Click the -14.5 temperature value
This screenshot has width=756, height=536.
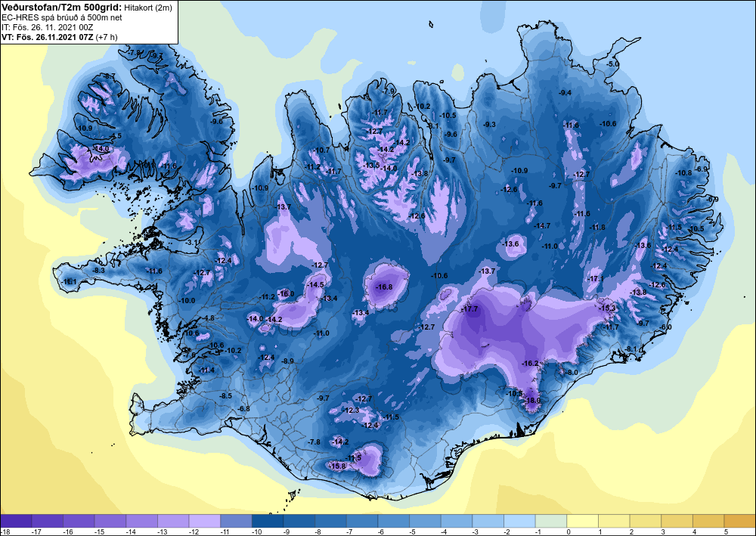tap(316, 285)
